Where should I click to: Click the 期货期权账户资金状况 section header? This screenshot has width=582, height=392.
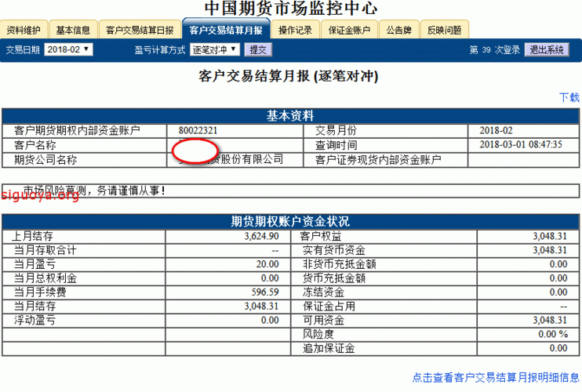click(290, 222)
